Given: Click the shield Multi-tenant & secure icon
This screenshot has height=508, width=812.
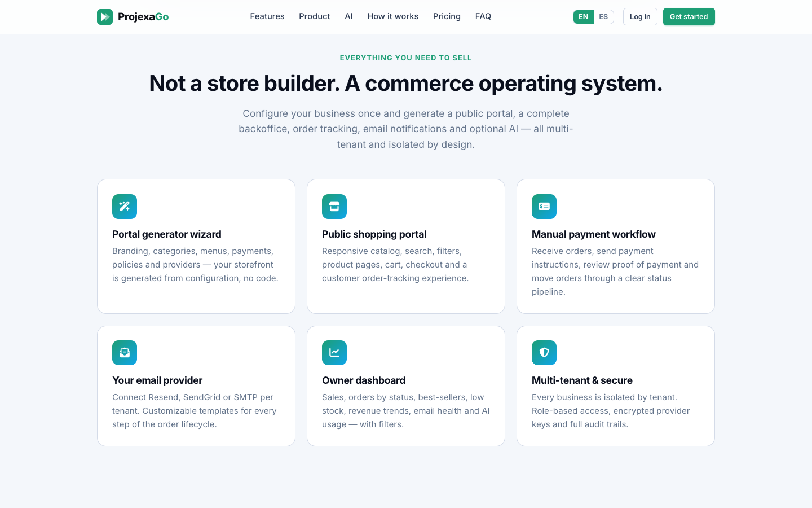Looking at the screenshot, I should point(544,353).
